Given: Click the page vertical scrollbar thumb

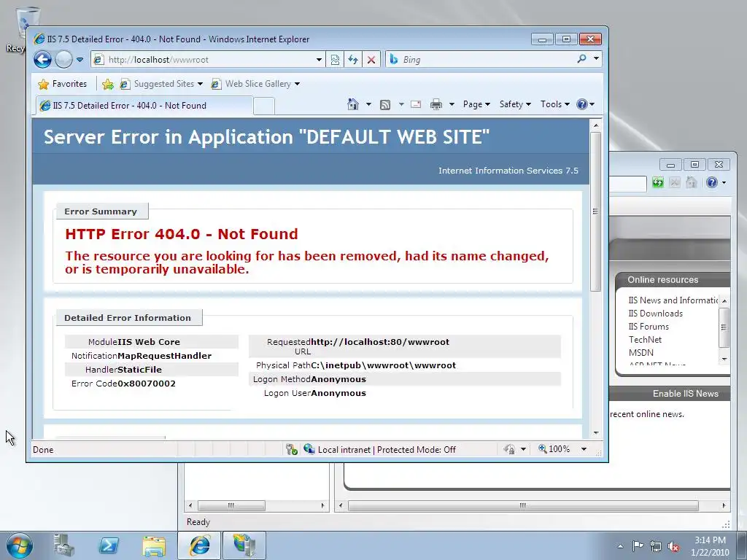Looking at the screenshot, I should click(595, 212).
